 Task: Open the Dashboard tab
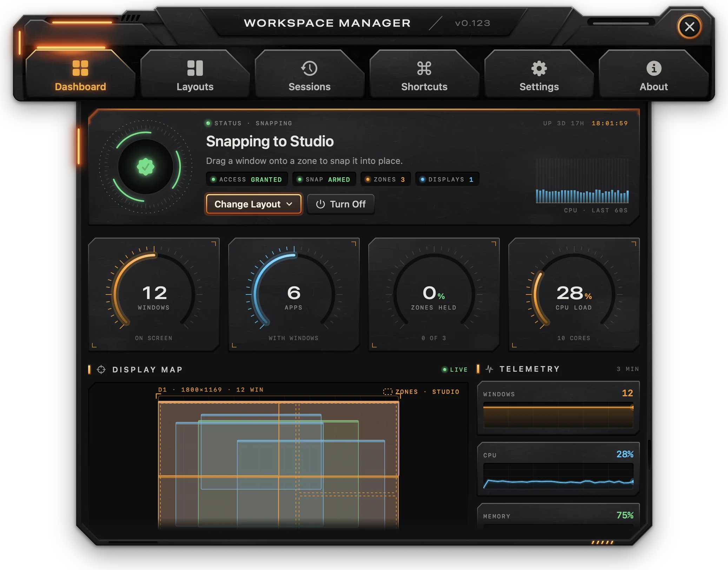click(80, 74)
